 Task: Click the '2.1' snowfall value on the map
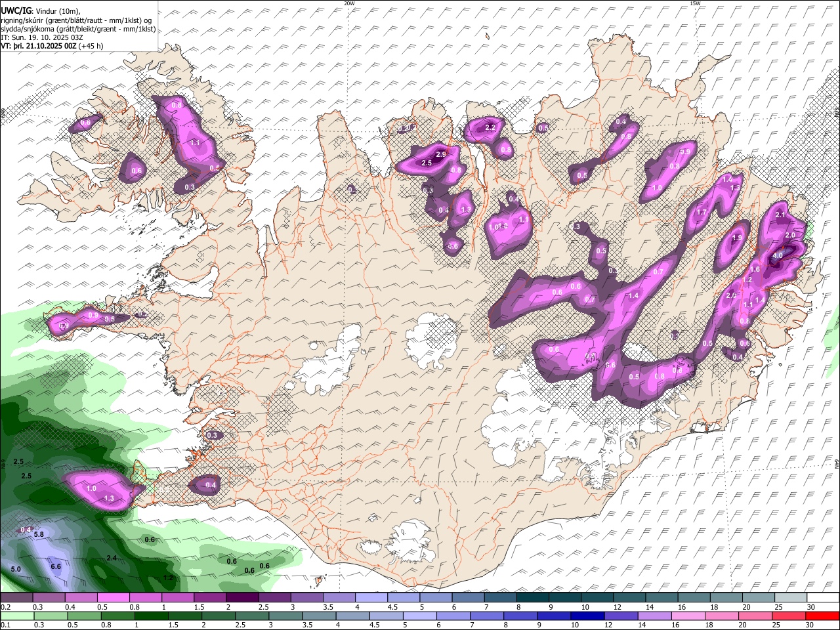pyautogui.click(x=781, y=215)
